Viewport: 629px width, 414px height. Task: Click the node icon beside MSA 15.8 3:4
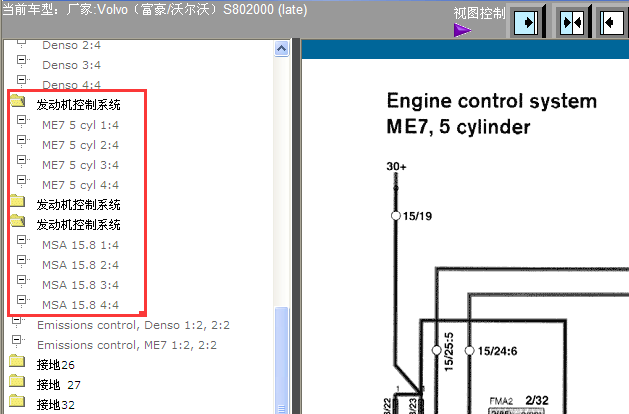click(x=22, y=280)
